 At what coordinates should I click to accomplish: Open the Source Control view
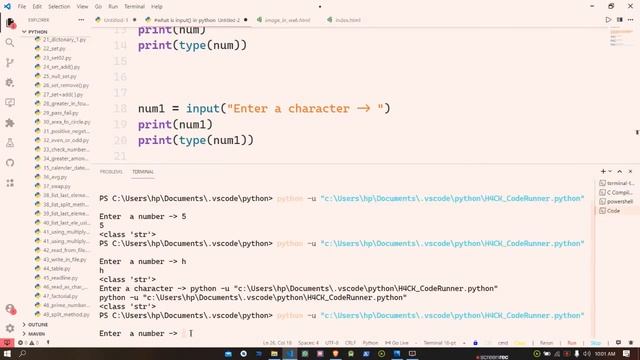coord(10,62)
